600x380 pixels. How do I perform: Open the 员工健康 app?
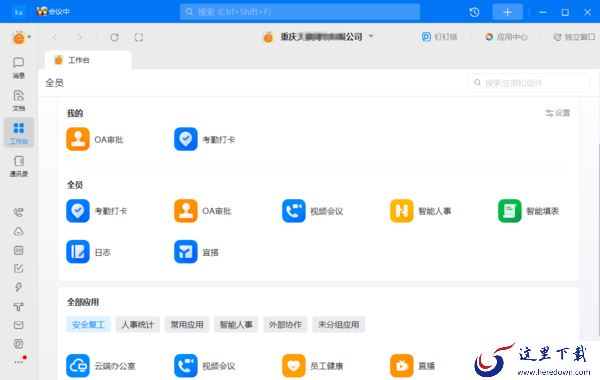click(x=313, y=366)
